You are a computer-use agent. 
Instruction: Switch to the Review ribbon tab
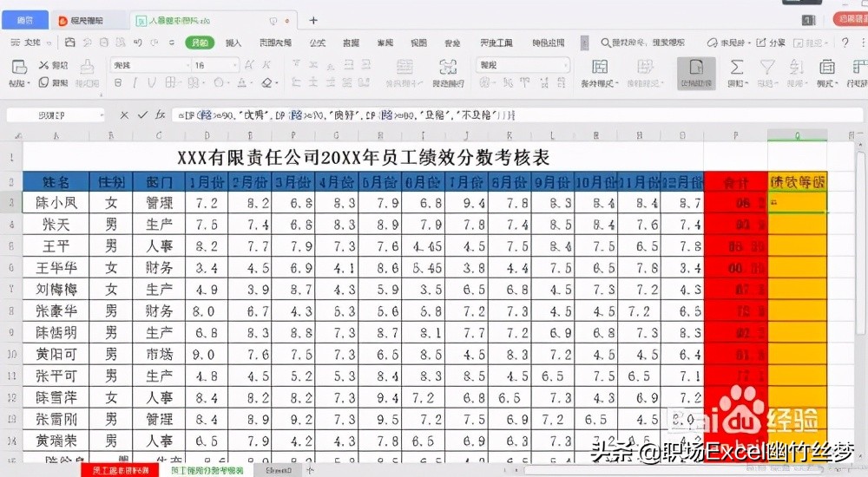click(x=385, y=42)
